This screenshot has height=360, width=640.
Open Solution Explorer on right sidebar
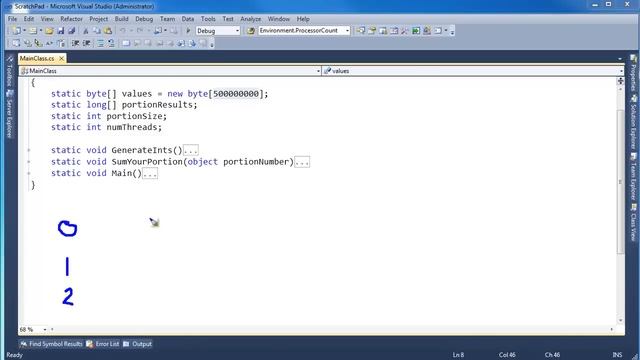(633, 122)
